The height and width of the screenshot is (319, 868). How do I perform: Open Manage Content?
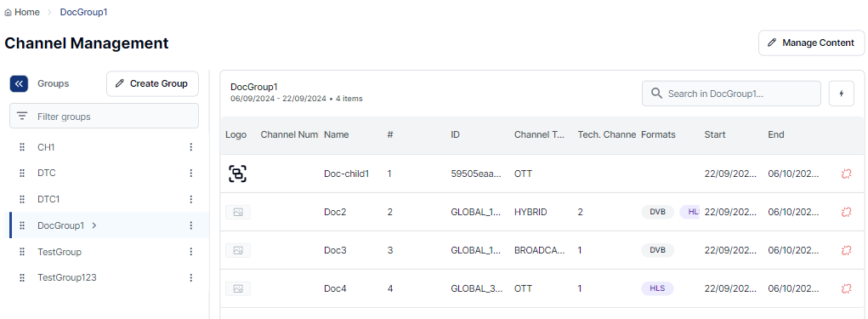(x=812, y=43)
